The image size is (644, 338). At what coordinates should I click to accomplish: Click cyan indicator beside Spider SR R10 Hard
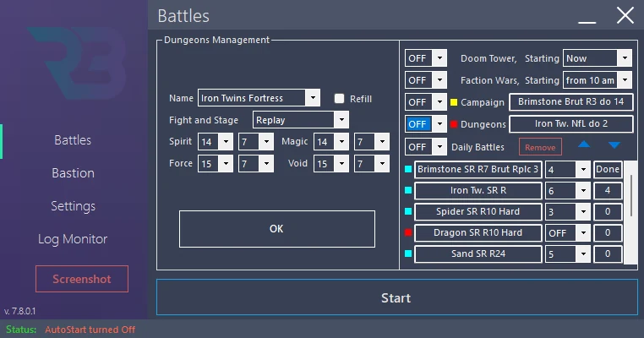tap(408, 211)
